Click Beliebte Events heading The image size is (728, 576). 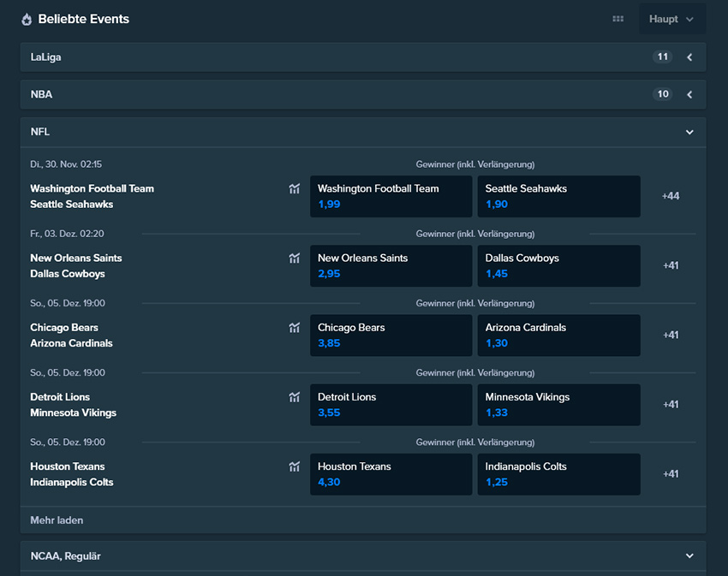84,19
